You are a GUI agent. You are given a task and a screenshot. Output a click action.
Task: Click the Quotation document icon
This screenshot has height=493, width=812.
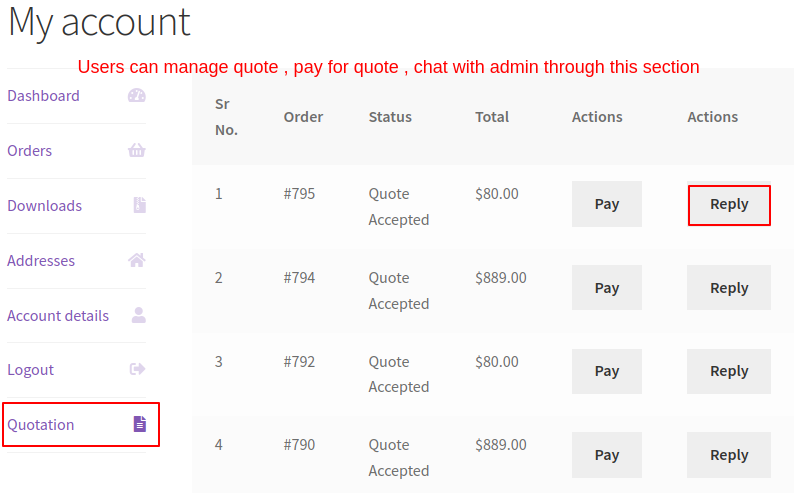coord(140,424)
